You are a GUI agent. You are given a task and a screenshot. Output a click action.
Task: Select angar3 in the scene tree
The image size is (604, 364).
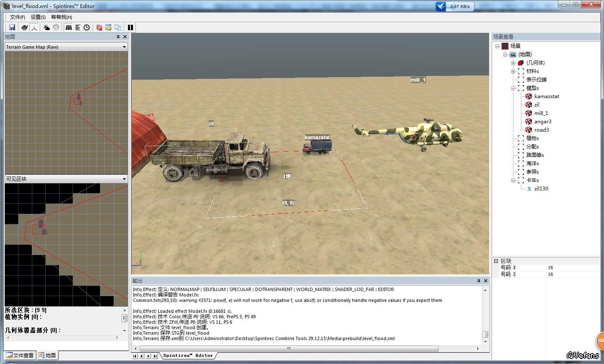point(543,122)
